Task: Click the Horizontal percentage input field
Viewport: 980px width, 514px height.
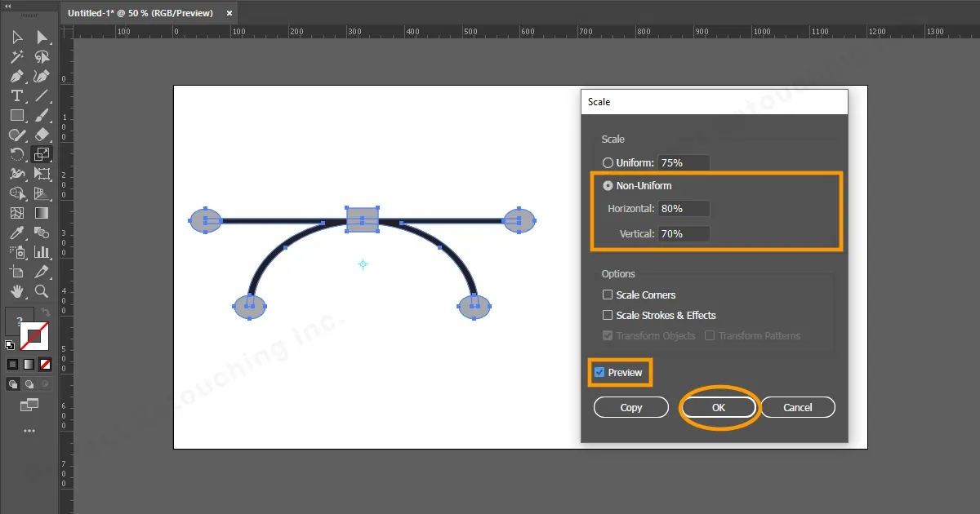Action: click(x=684, y=209)
